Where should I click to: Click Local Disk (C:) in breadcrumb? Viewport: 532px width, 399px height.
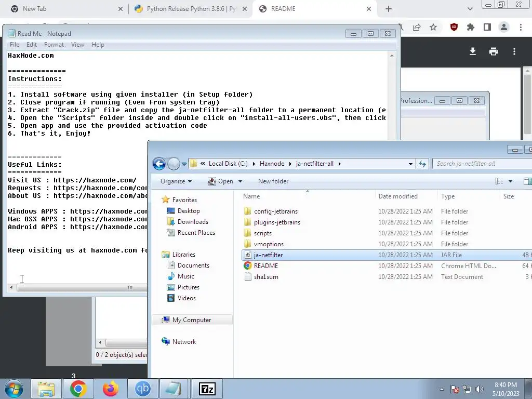point(228,164)
